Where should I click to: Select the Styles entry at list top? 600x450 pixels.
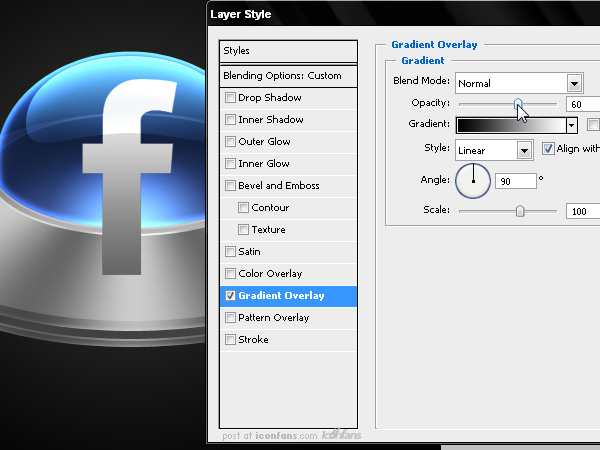[x=289, y=51]
